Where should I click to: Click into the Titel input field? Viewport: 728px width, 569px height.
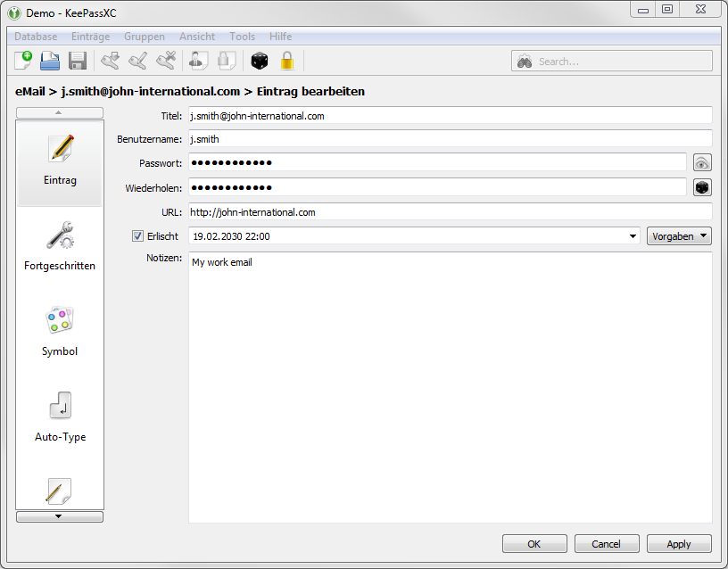pos(450,116)
